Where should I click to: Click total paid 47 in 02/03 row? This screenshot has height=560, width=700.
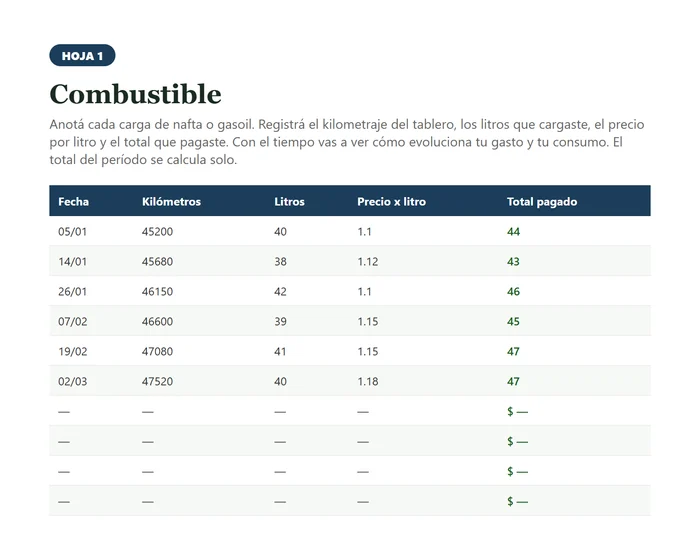(513, 381)
